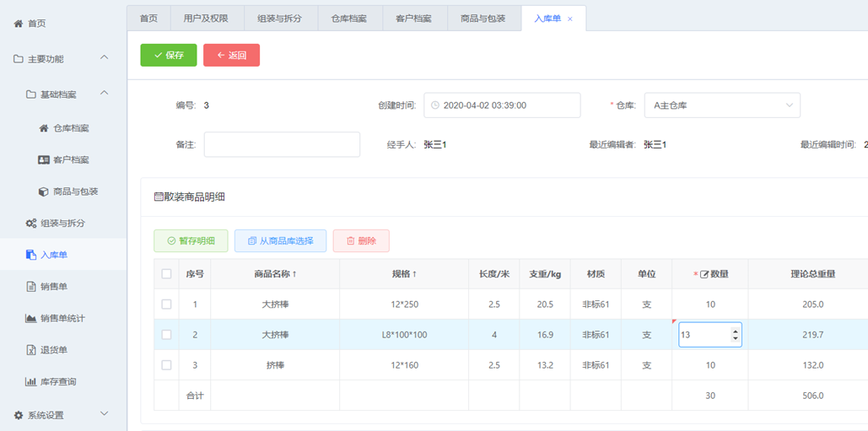868x431 pixels.
Task: Close the 入库单 tab with the x
Action: click(570, 19)
